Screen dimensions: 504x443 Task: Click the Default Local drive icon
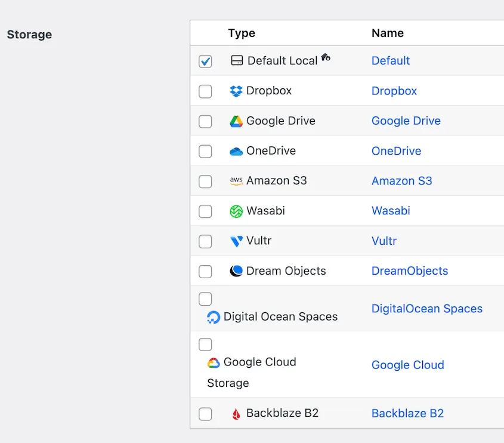click(x=237, y=60)
